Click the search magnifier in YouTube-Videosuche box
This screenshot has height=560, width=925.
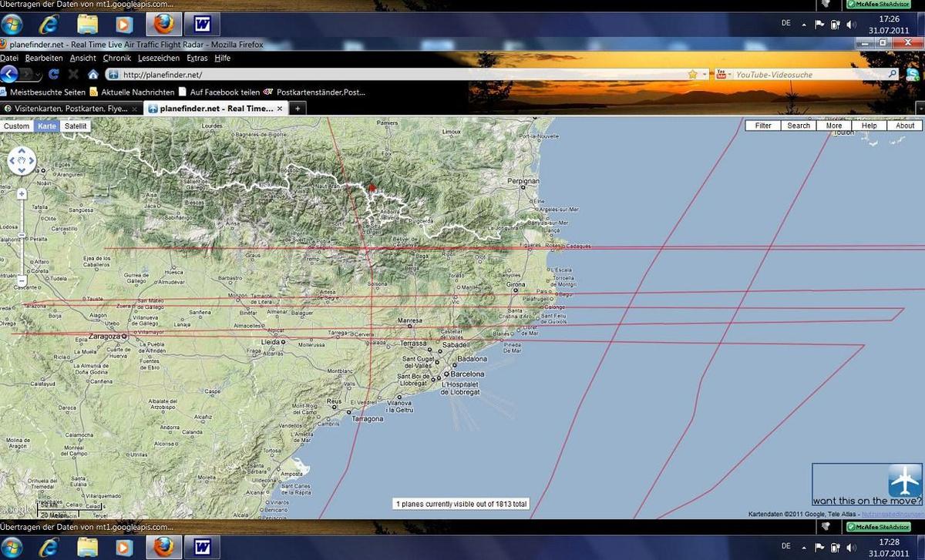(893, 75)
